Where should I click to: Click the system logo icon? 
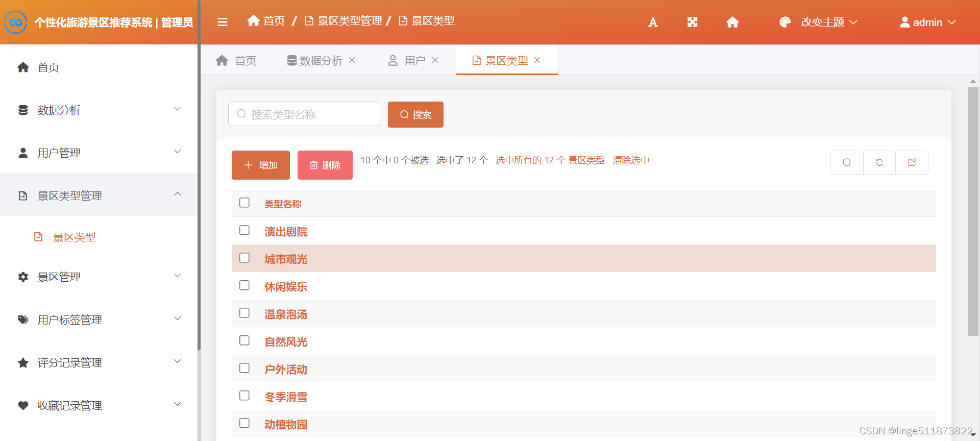16,22
